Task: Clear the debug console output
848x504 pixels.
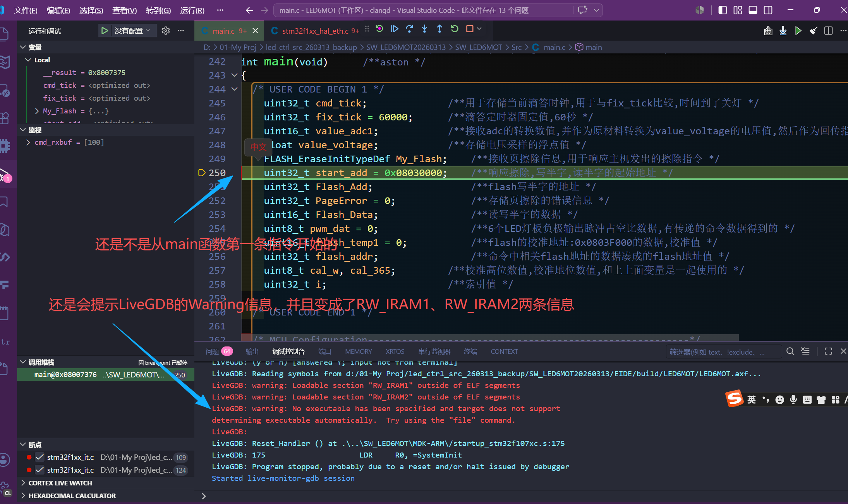Action: click(805, 351)
